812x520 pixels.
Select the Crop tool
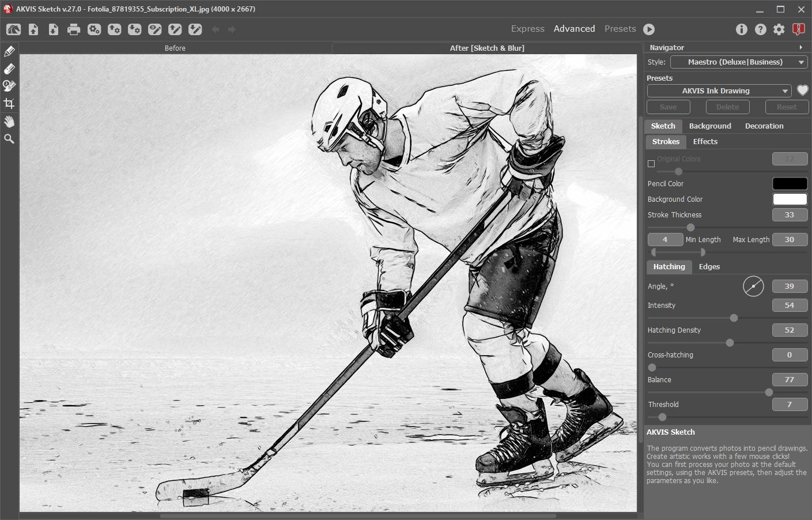pyautogui.click(x=9, y=104)
